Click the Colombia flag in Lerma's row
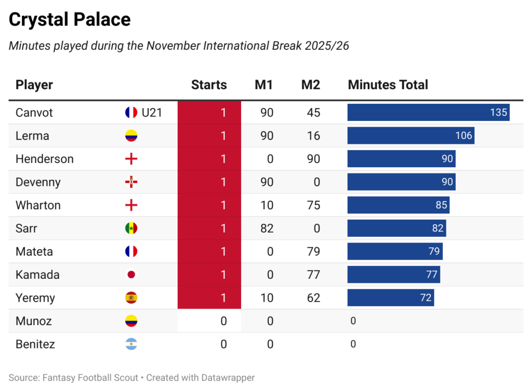This screenshot has height=392, width=532. 131,136
